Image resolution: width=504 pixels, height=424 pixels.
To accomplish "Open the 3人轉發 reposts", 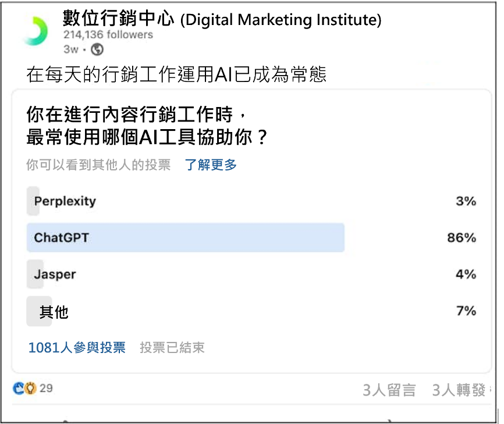I will click(x=459, y=390).
